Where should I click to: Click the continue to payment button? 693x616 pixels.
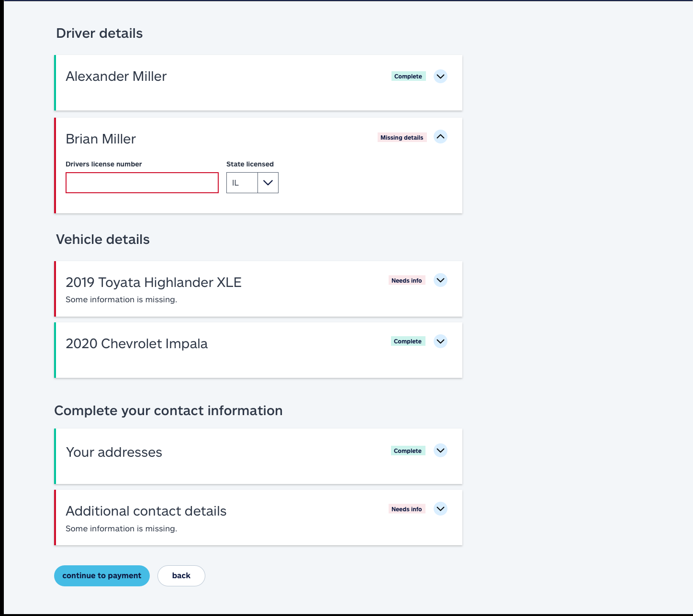102,576
